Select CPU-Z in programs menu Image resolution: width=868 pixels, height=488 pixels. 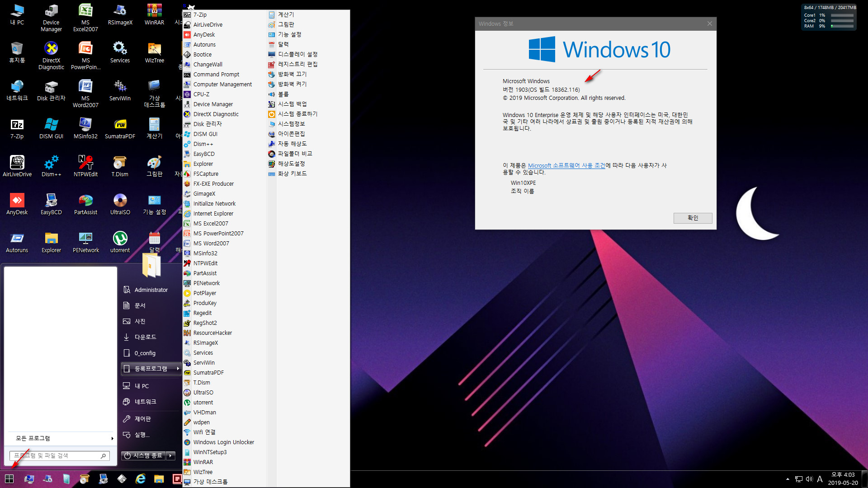point(224,94)
